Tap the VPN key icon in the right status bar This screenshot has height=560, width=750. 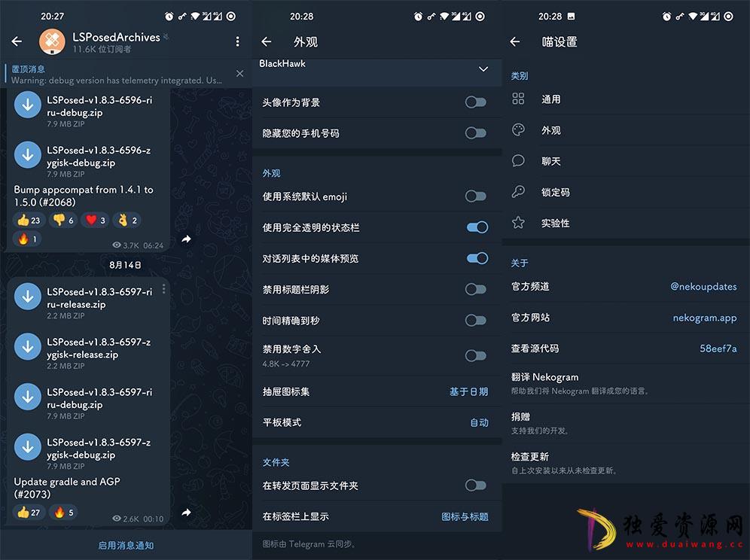click(680, 17)
